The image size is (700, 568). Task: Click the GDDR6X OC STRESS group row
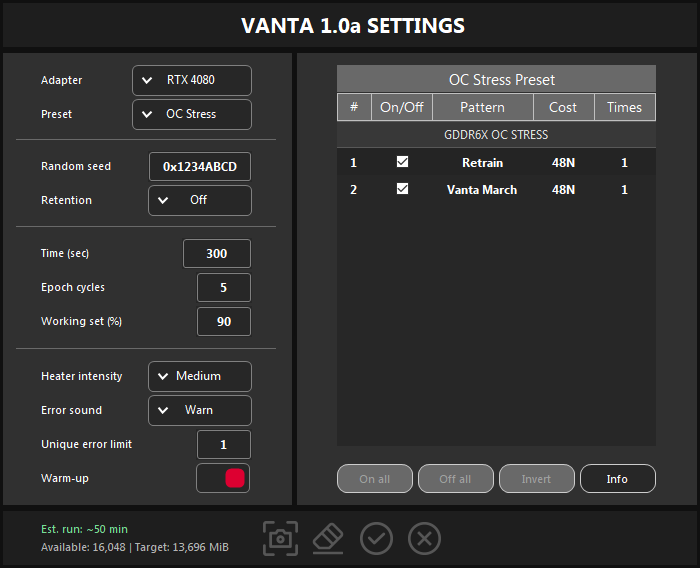pyautogui.click(x=496, y=135)
